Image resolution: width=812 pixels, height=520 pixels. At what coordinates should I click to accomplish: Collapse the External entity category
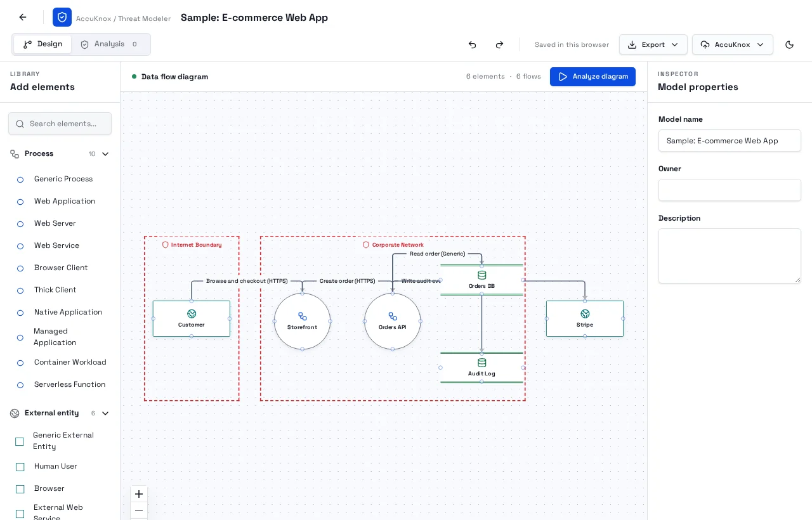coord(105,413)
